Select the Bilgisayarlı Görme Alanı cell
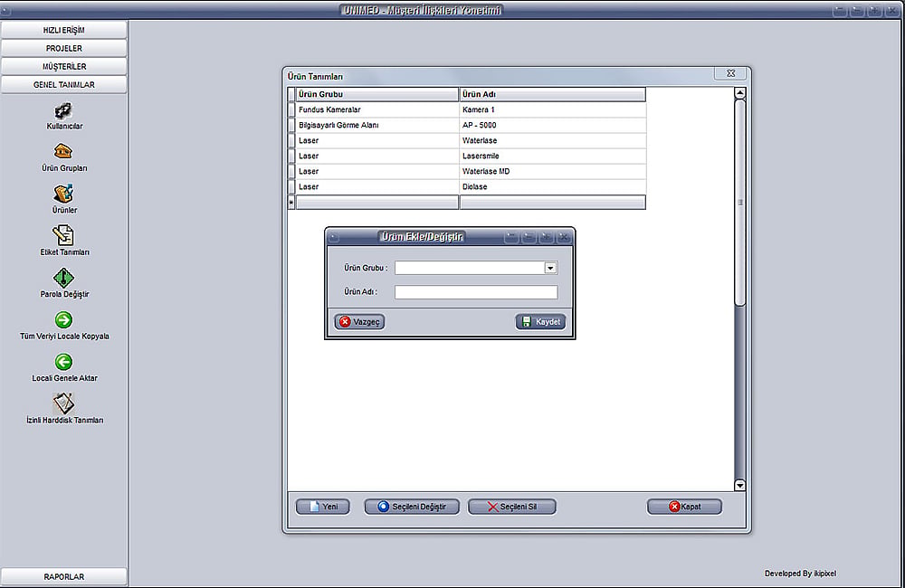The width and height of the screenshot is (905, 588). 377,125
